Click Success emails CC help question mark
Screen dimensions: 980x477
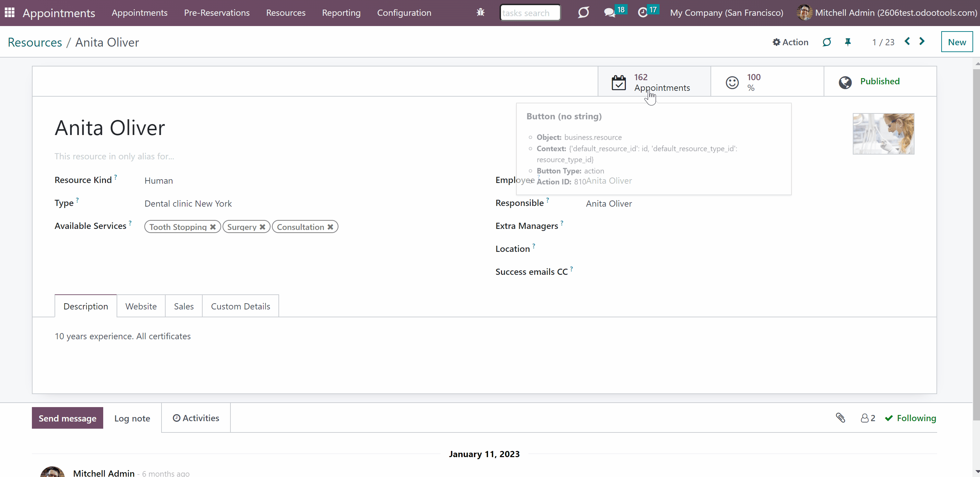pyautogui.click(x=571, y=268)
